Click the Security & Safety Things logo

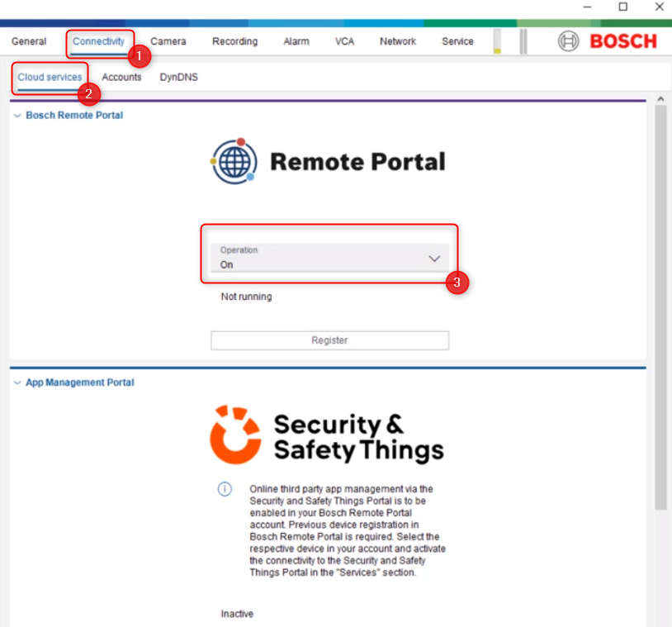pyautogui.click(x=327, y=435)
